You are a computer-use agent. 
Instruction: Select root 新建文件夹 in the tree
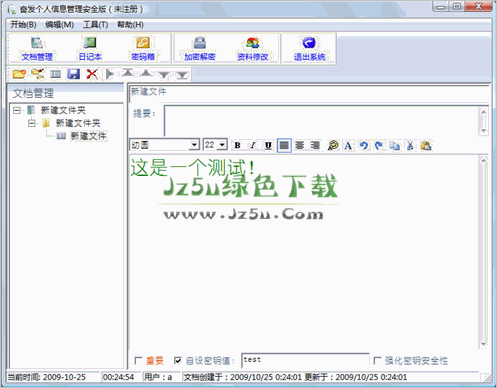(63, 110)
